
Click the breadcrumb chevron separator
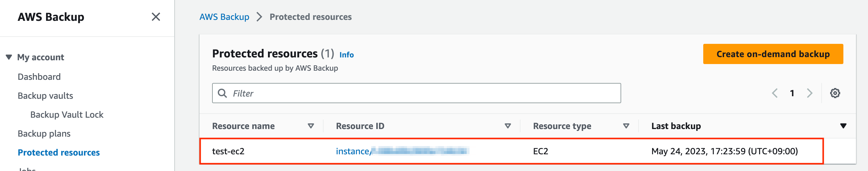259,17
